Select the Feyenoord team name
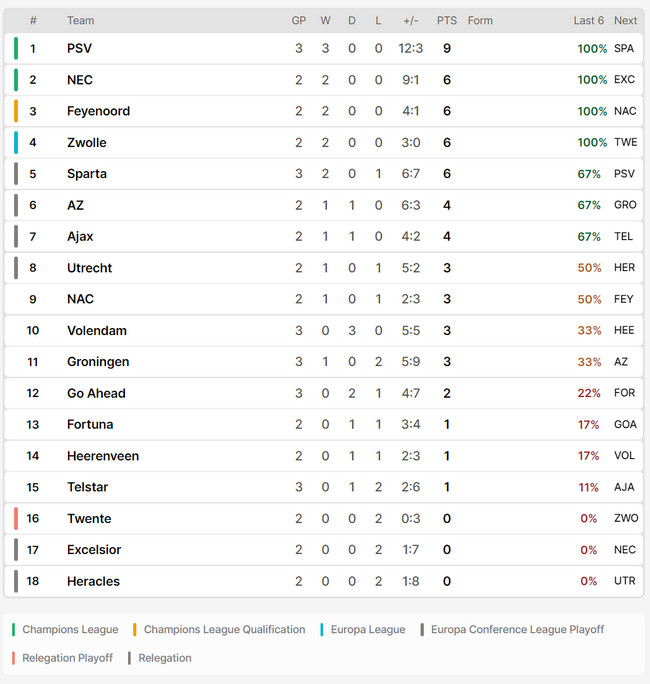 coord(99,111)
